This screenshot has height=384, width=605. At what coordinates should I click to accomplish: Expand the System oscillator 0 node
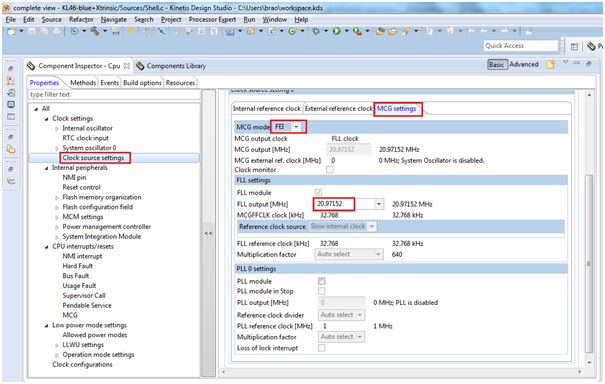coord(57,148)
